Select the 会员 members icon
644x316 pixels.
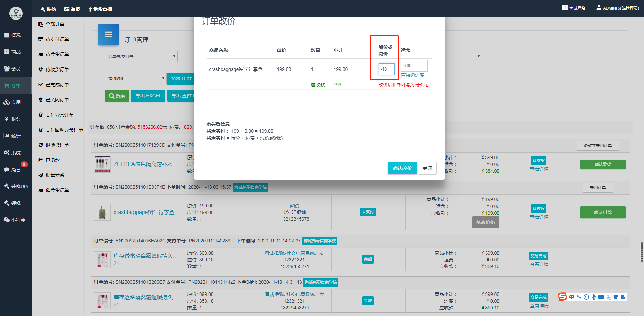[7, 69]
